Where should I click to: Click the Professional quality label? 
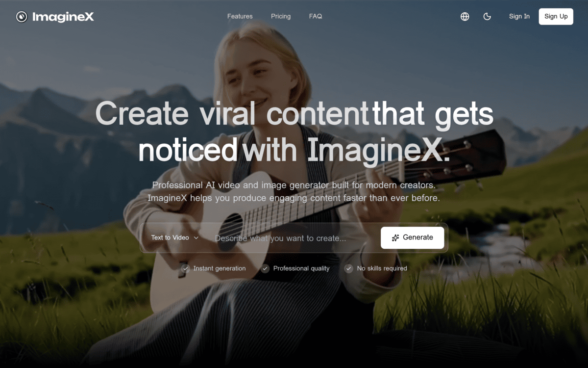[301, 268]
